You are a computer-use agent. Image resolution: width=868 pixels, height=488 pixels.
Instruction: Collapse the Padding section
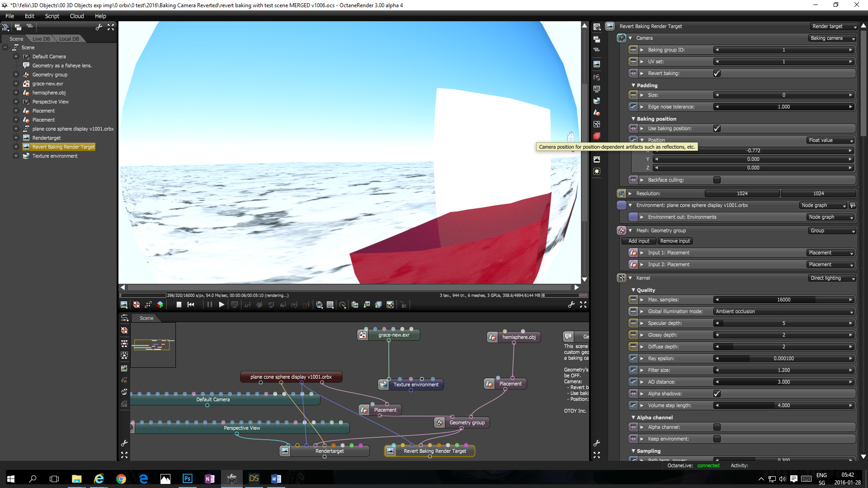[633, 85]
